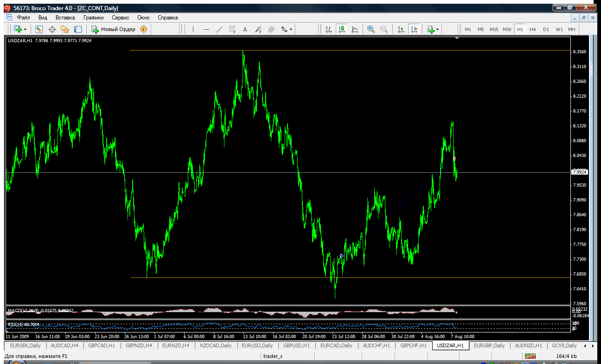Screen dimensions: 601x364
Task: Expand the New Chart dropdown arrow
Action: click(x=25, y=29)
